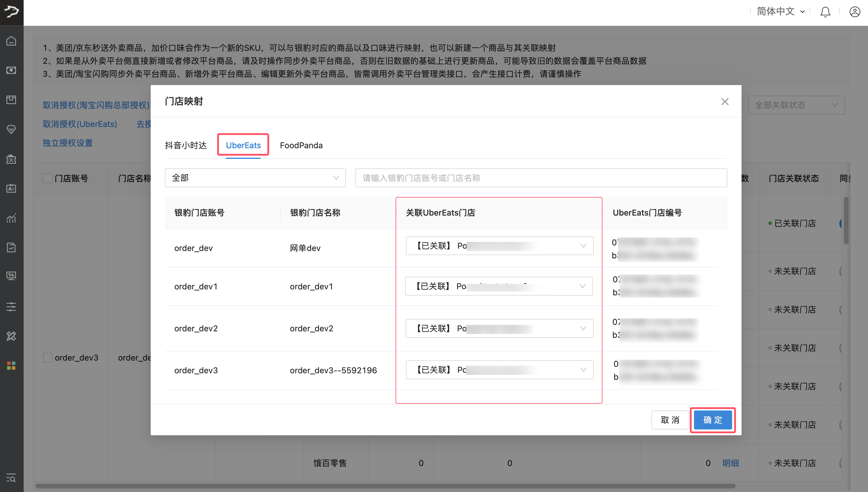Click the 关联UberEats门店 column header
Viewport: 868px width, 492px height.
point(440,213)
